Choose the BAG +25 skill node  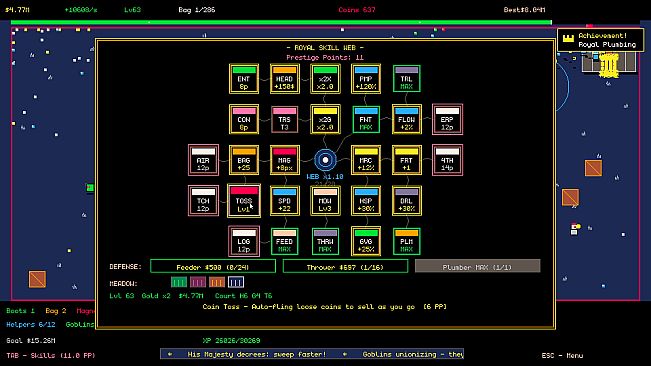[x=244, y=160]
